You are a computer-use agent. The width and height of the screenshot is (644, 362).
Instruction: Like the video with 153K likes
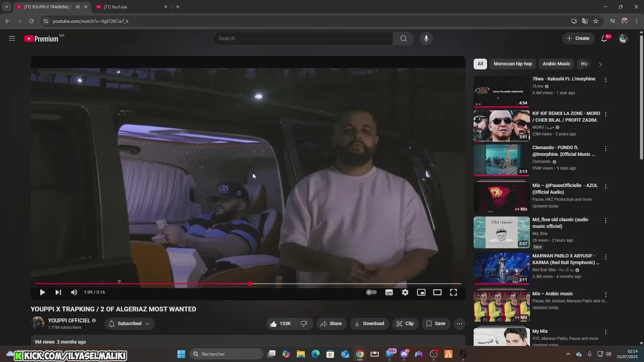tap(281, 324)
